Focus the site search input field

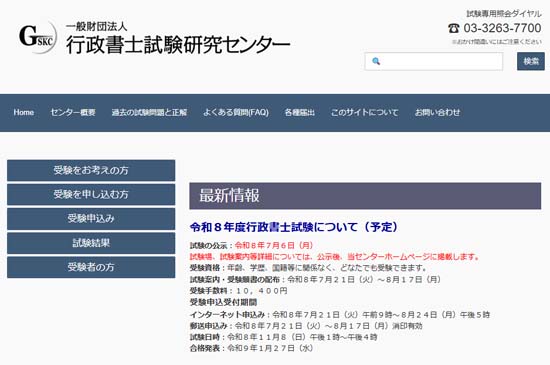coord(434,61)
